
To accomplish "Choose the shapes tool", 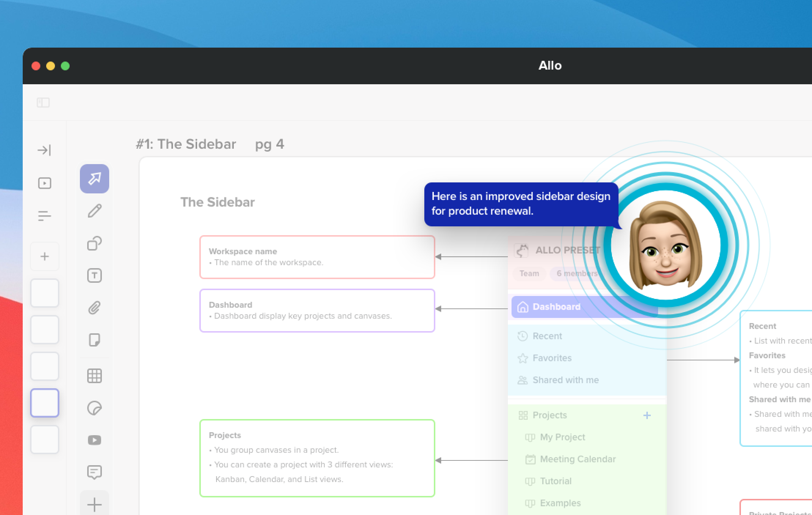I will point(95,243).
